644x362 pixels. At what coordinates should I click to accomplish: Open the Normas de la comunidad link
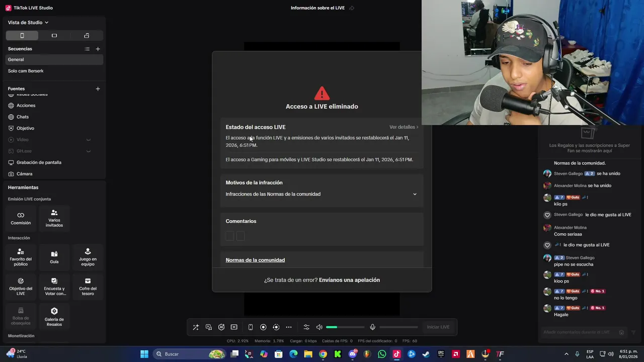tap(255, 260)
